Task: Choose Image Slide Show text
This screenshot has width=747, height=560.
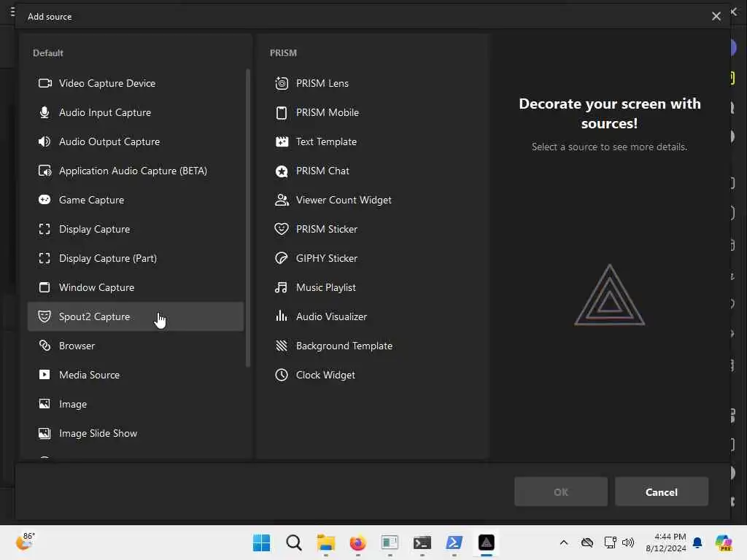Action: (98, 433)
